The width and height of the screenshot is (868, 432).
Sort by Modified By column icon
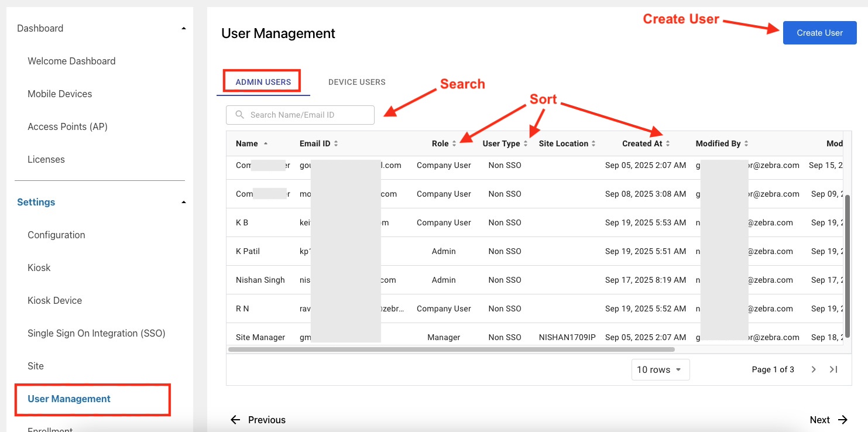click(746, 143)
